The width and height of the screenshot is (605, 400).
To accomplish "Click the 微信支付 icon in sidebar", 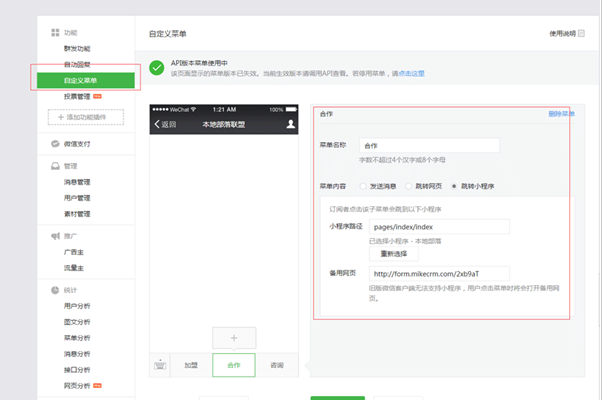I will click(x=55, y=144).
